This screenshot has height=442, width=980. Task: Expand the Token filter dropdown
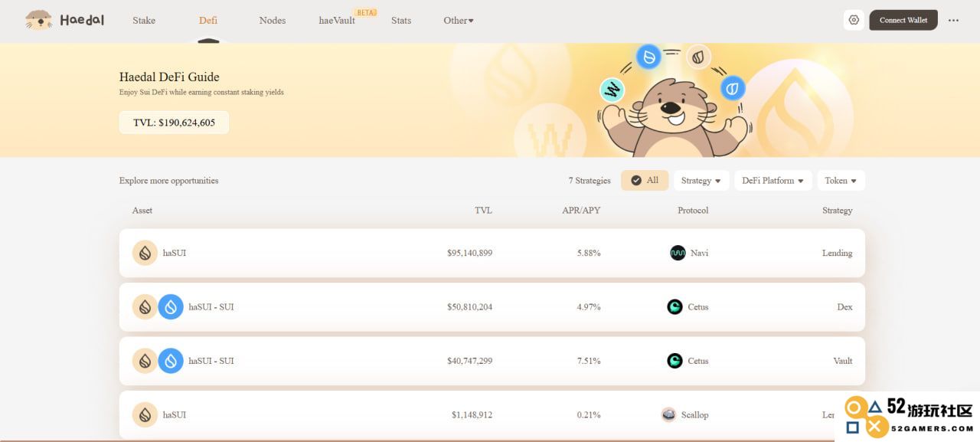[841, 181]
